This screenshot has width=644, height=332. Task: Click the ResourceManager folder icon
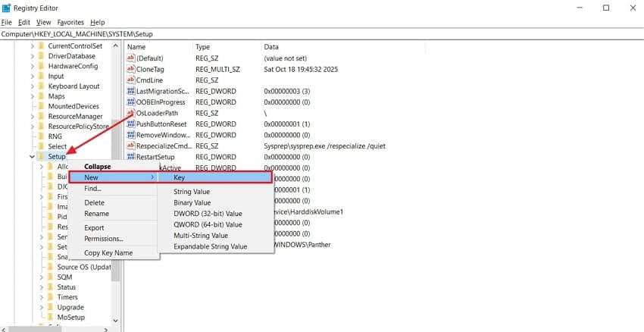pyautogui.click(x=41, y=116)
